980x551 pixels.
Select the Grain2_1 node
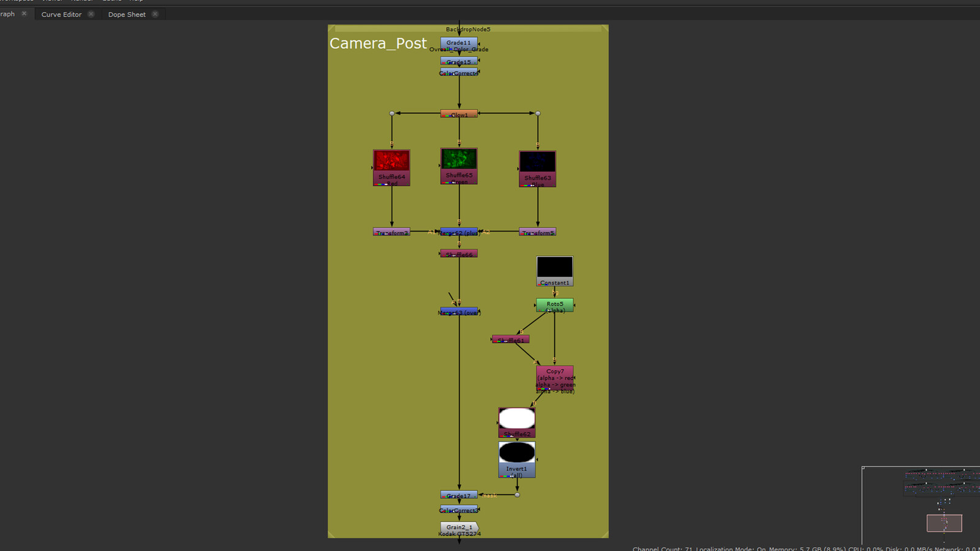[459, 528]
